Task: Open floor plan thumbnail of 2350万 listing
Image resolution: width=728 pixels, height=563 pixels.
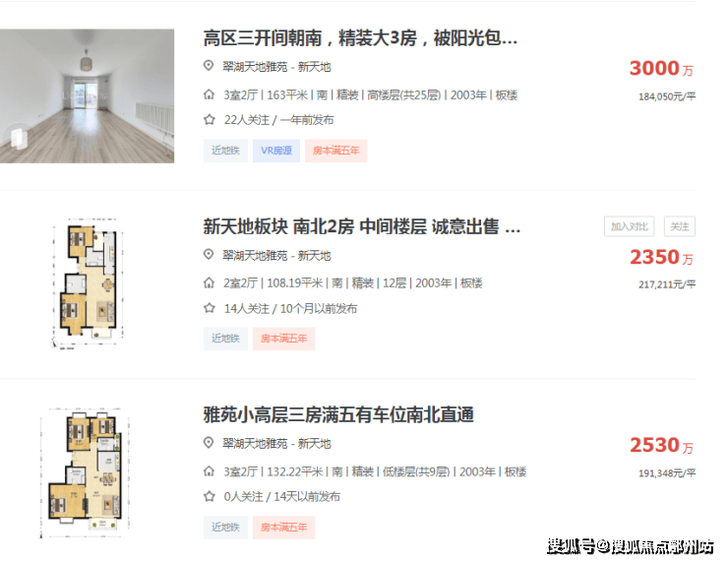Action: 88,283
